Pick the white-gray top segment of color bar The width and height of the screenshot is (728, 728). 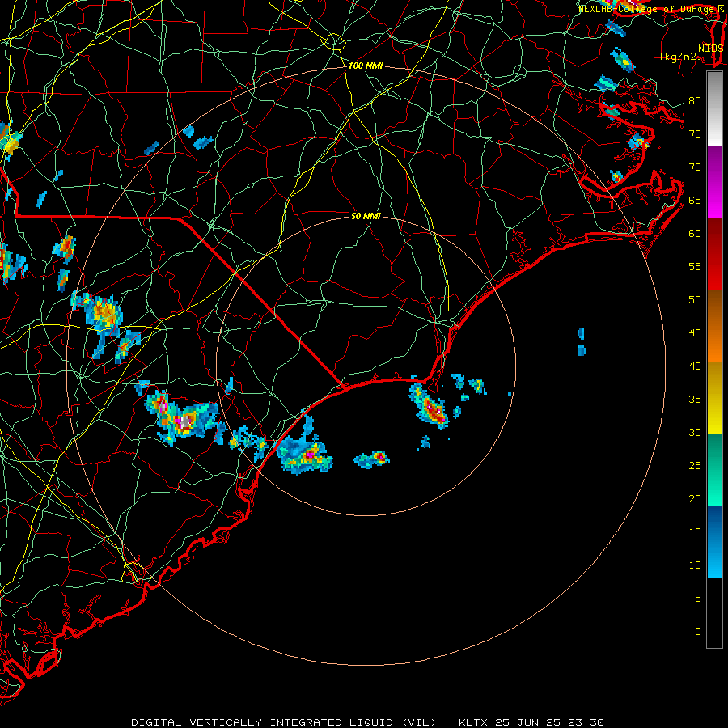point(714,108)
